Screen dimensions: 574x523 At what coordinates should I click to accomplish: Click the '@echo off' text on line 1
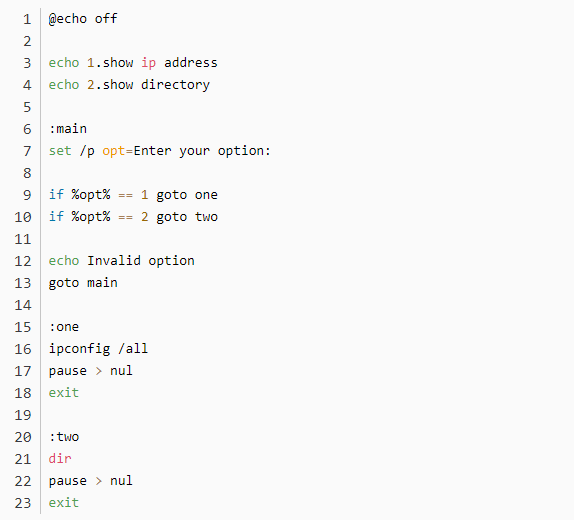[x=83, y=19]
